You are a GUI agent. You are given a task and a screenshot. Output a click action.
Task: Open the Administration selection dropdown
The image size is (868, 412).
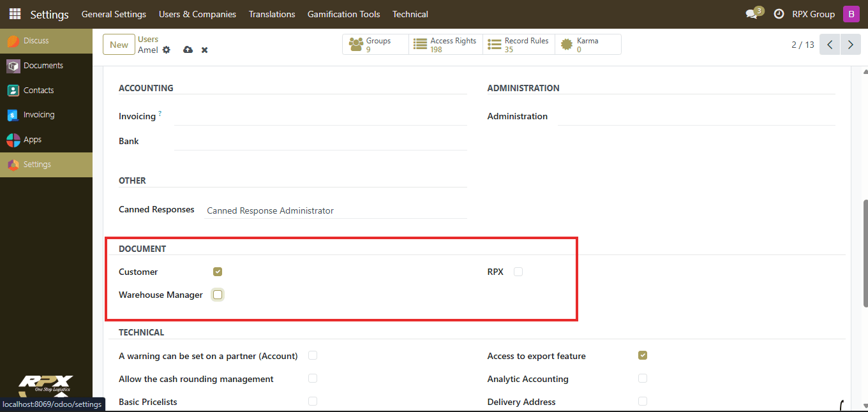pyautogui.click(x=696, y=117)
